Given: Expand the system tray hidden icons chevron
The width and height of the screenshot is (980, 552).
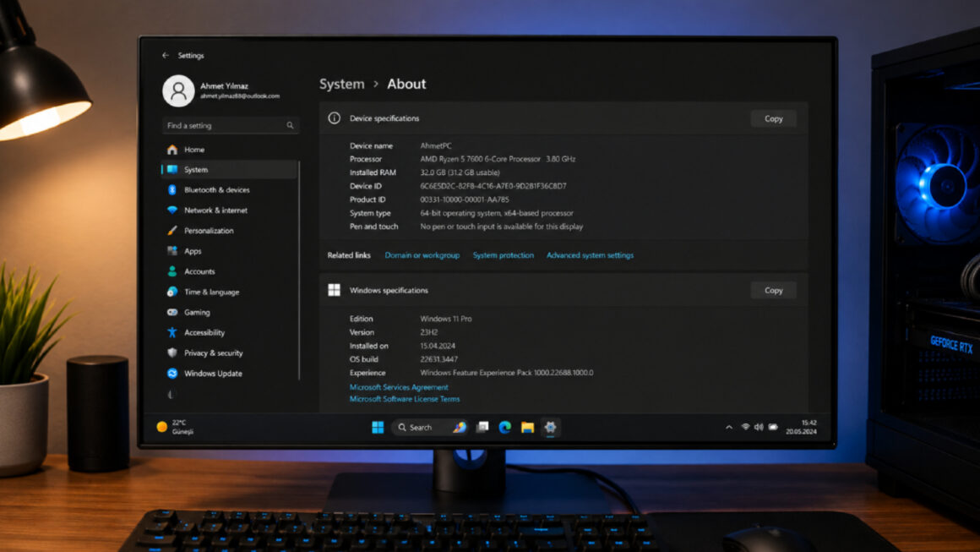Looking at the screenshot, I should (x=729, y=427).
